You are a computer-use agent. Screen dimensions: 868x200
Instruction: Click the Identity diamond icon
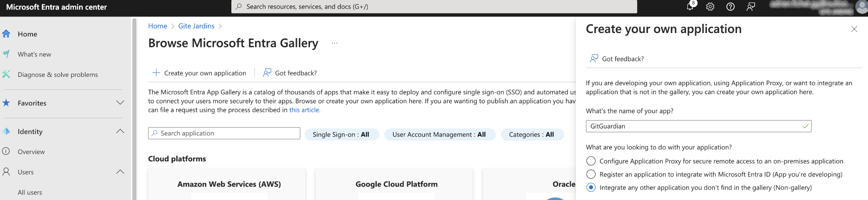pos(6,131)
